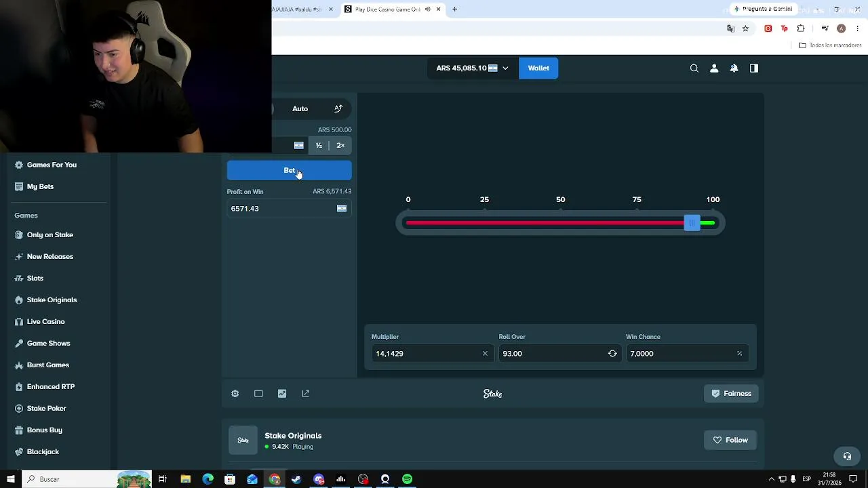The height and width of the screenshot is (488, 868).
Task: Open the search magnifier in Stake header
Action: coord(694,68)
